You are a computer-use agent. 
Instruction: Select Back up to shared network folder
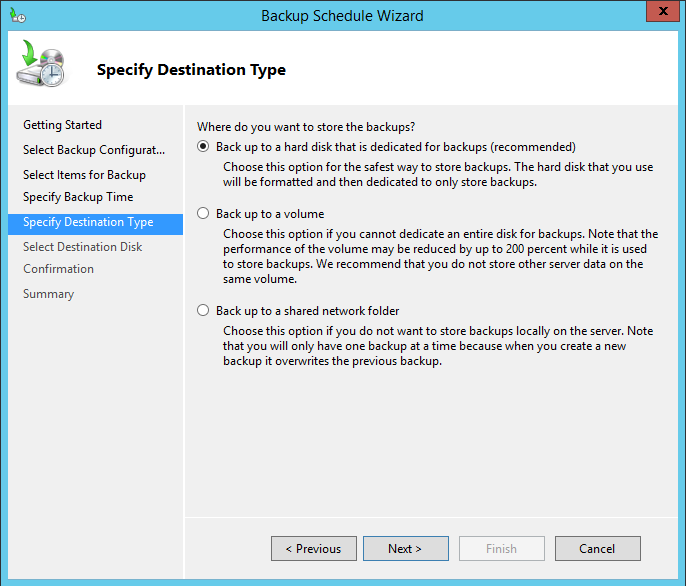203,311
